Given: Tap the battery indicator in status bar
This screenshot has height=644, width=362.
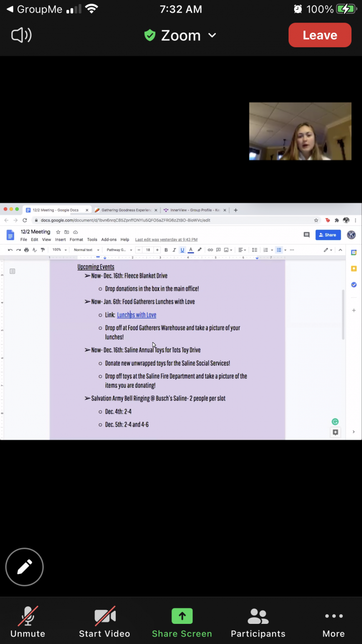Looking at the screenshot, I should pos(346,9).
